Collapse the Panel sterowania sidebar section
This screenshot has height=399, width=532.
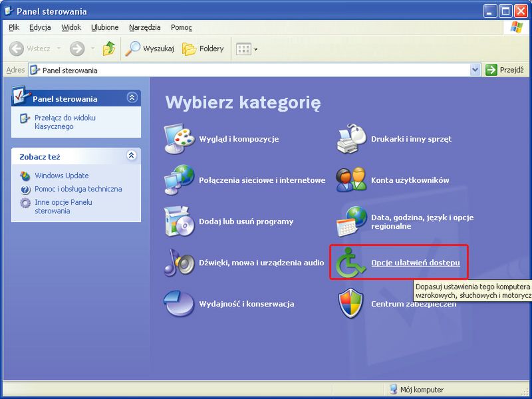(132, 98)
